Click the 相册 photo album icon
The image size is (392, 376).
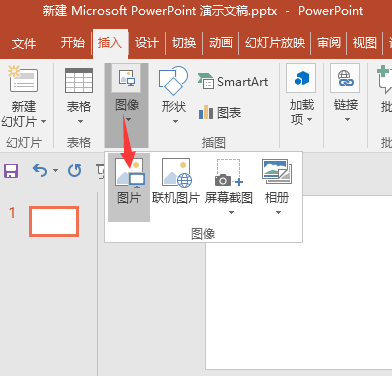click(x=277, y=171)
